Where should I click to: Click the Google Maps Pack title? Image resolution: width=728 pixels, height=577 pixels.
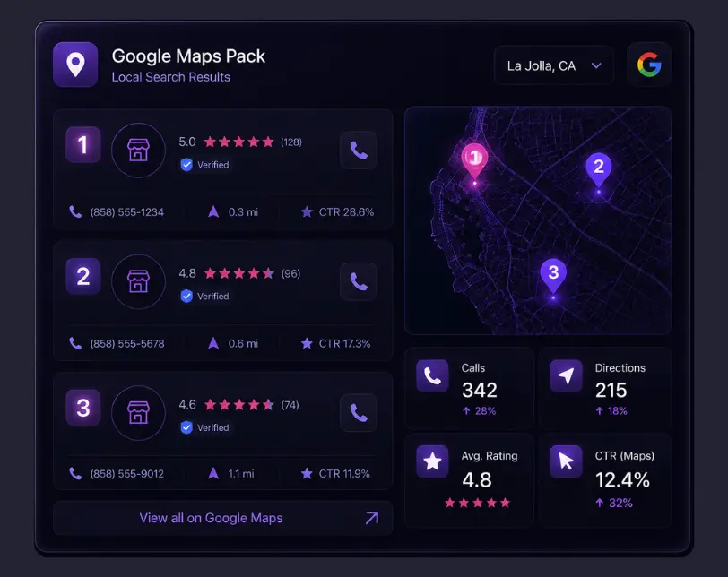pos(188,56)
